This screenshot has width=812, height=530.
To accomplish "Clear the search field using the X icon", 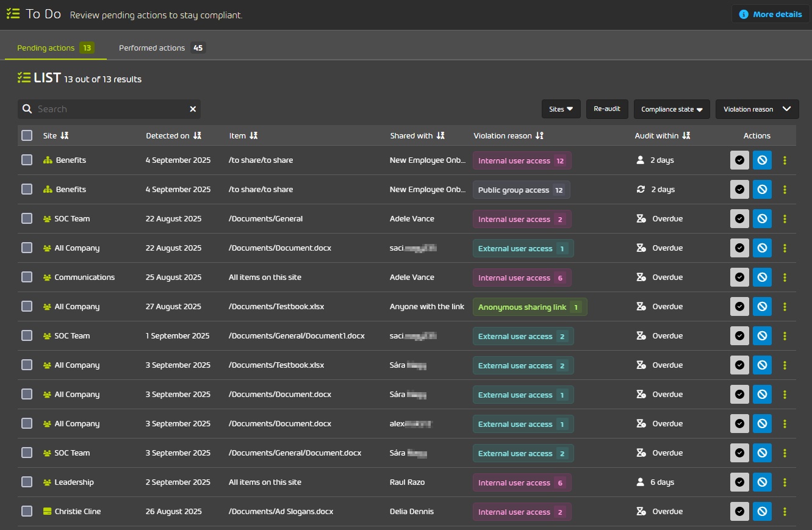I will click(x=193, y=109).
